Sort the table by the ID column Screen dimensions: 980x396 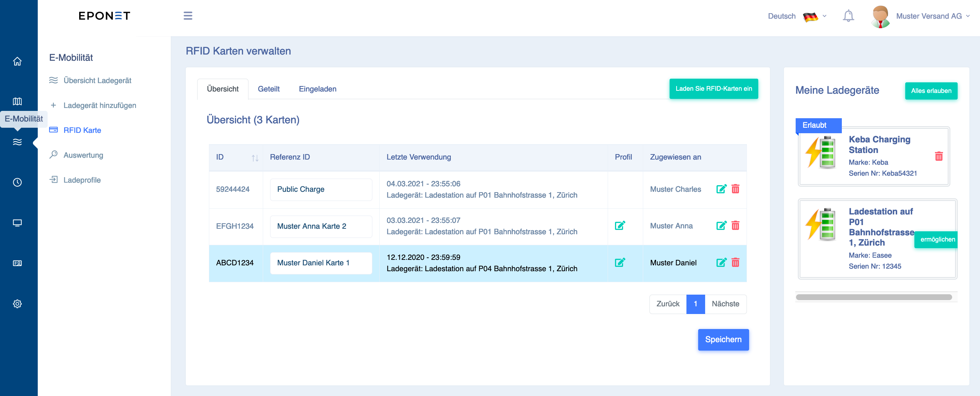[255, 158]
